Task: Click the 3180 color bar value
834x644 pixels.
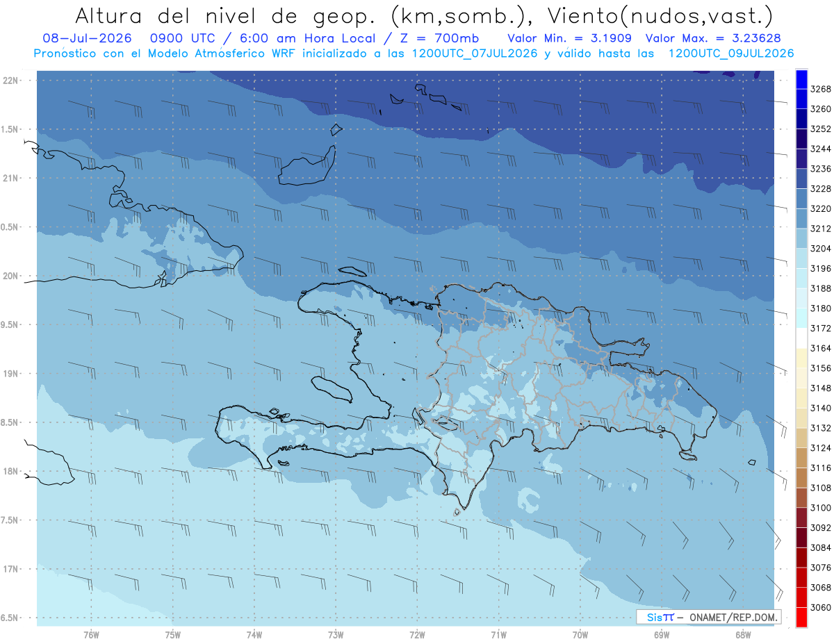Action: point(821,308)
